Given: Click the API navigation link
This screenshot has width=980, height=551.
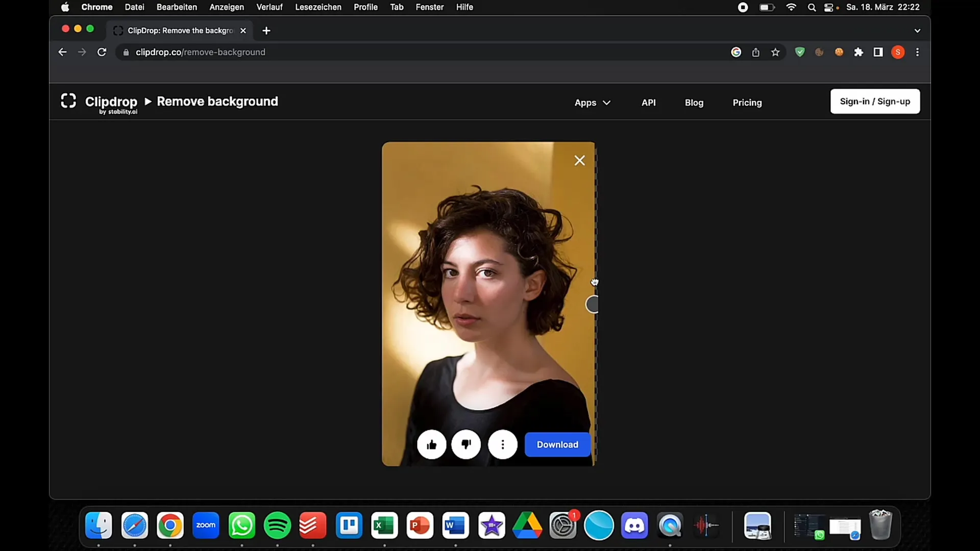Looking at the screenshot, I should click(x=648, y=102).
